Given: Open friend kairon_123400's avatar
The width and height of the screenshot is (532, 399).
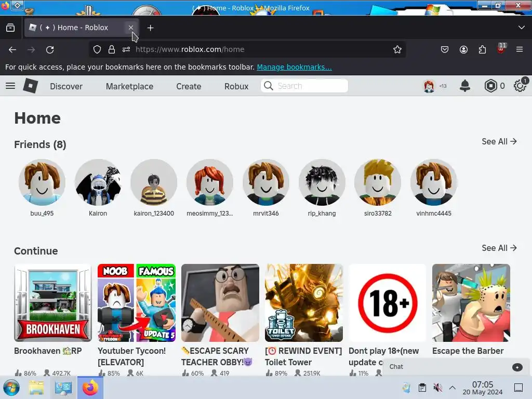Looking at the screenshot, I should [154, 182].
